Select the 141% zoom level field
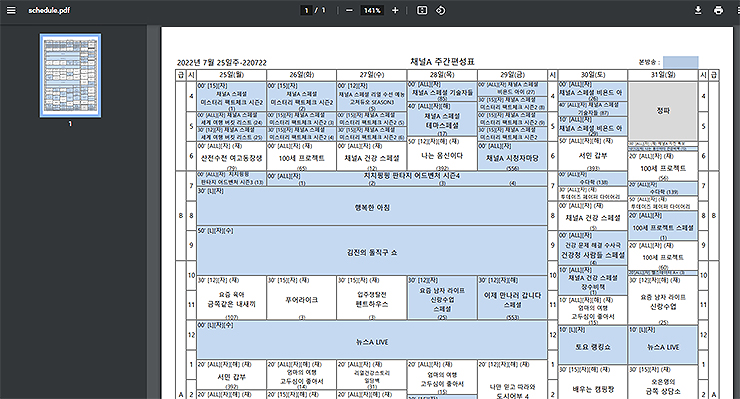This screenshot has width=740, height=399. tap(372, 10)
